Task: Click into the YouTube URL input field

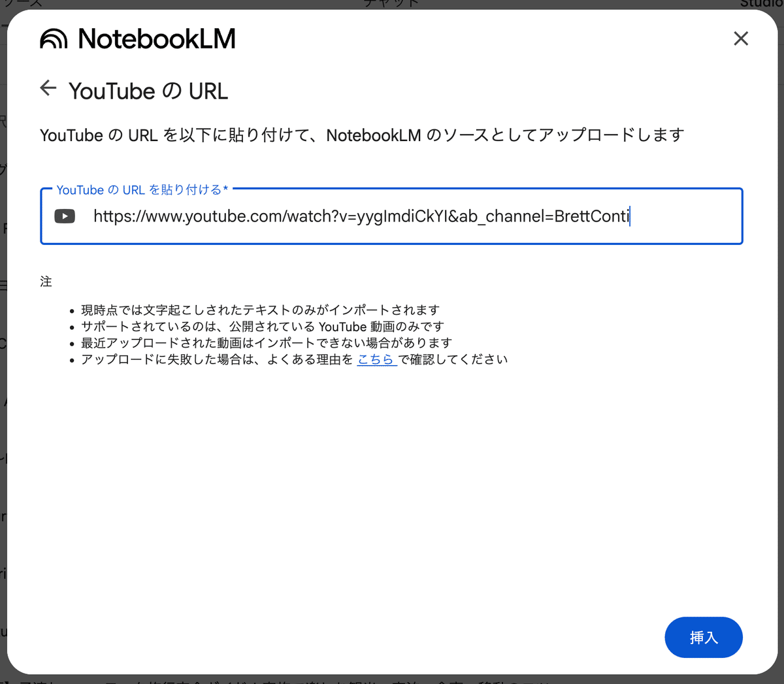Action: tap(391, 216)
